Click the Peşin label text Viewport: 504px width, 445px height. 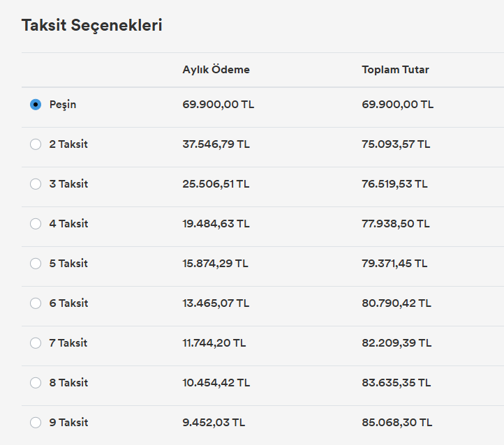pos(63,105)
